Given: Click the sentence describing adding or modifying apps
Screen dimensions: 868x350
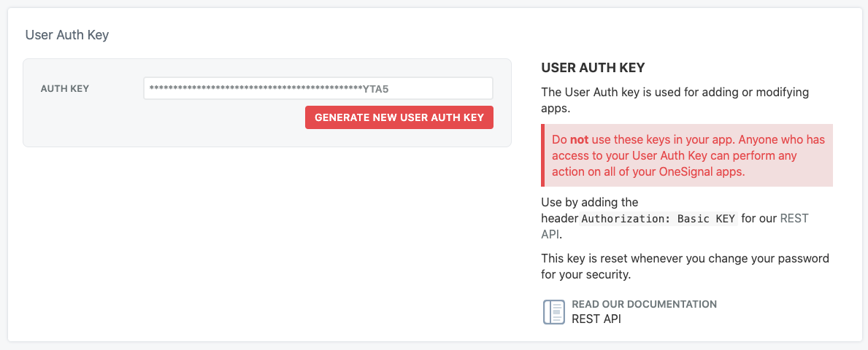Looking at the screenshot, I should (x=675, y=99).
